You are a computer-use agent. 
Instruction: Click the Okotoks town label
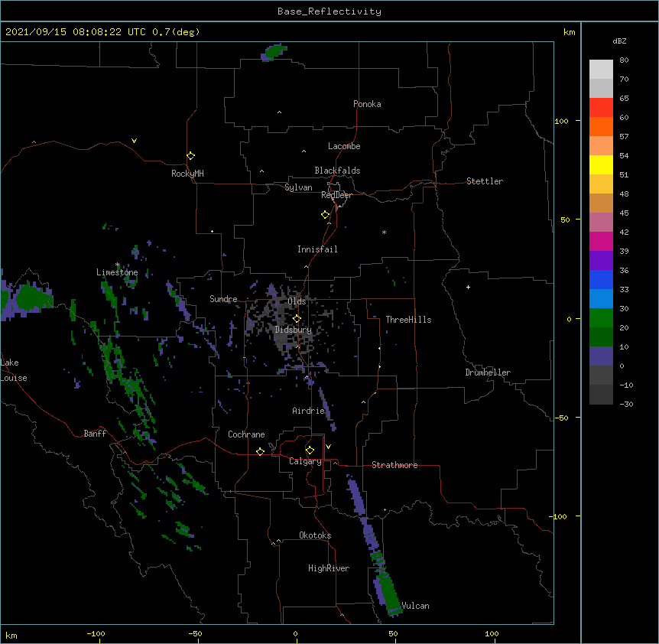click(315, 535)
